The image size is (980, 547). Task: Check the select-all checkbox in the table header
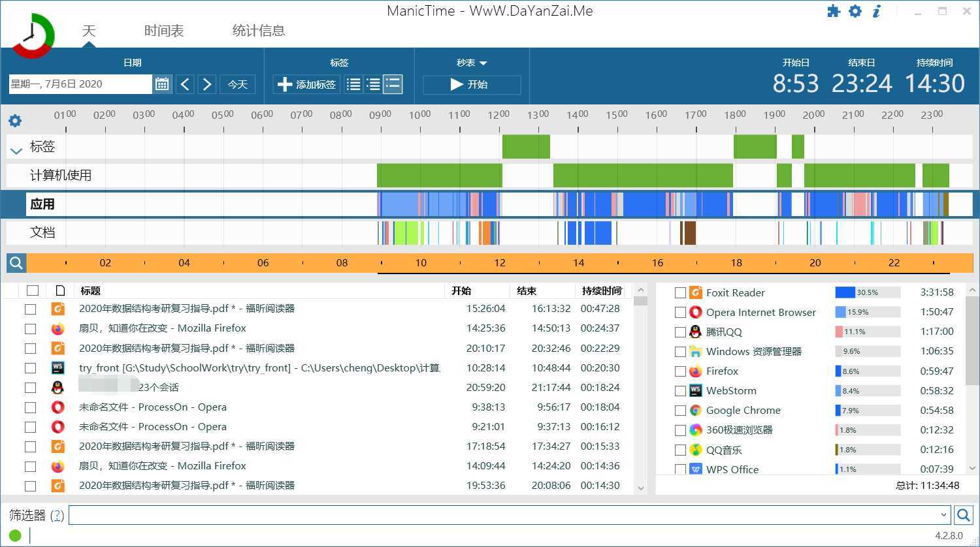pyautogui.click(x=33, y=290)
